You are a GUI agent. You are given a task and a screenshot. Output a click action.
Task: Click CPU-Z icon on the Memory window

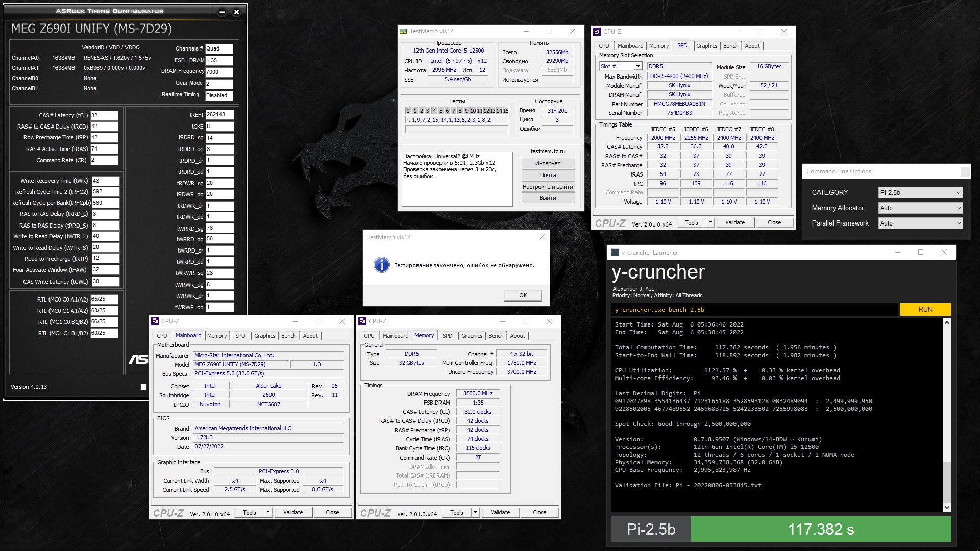pyautogui.click(x=362, y=321)
